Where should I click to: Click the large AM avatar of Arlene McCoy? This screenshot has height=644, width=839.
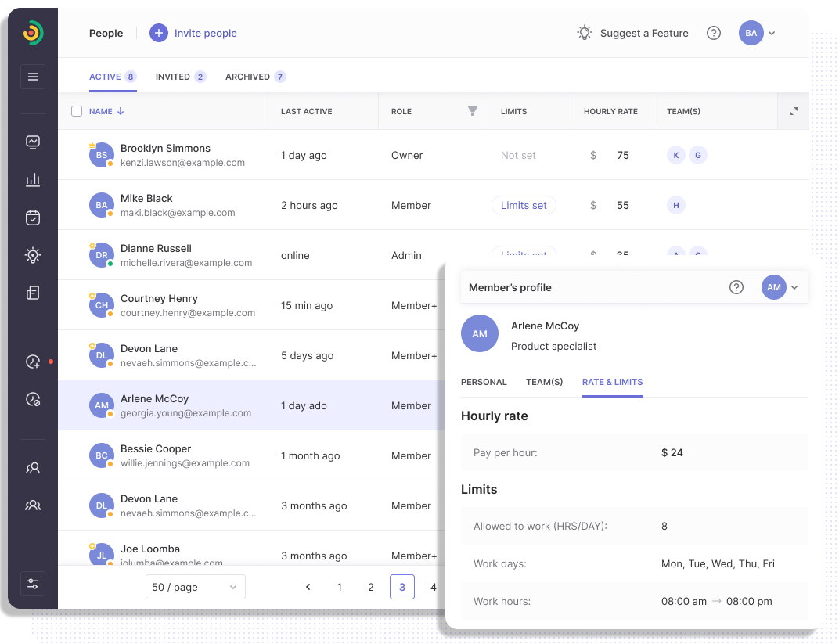(480, 333)
